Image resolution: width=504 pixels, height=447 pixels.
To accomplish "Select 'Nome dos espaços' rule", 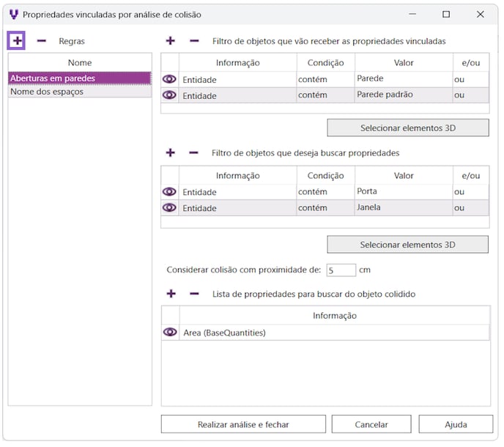I will coord(79,92).
